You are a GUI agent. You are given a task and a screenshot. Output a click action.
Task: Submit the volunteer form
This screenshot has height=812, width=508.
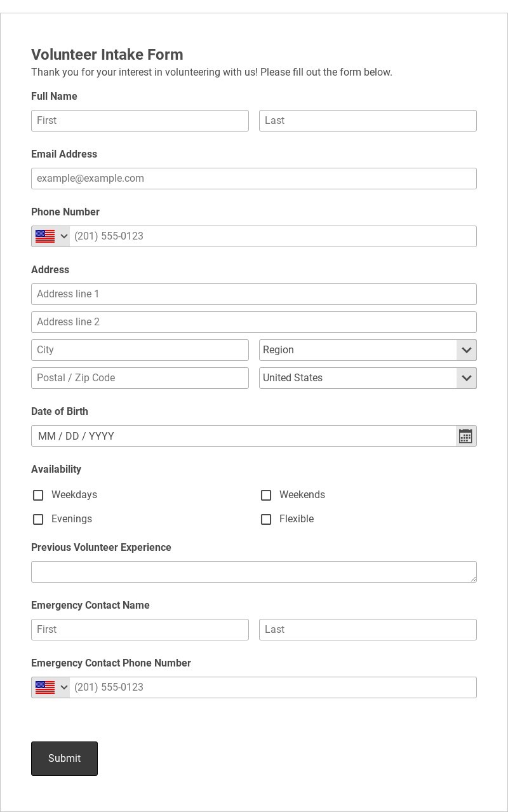(64, 759)
